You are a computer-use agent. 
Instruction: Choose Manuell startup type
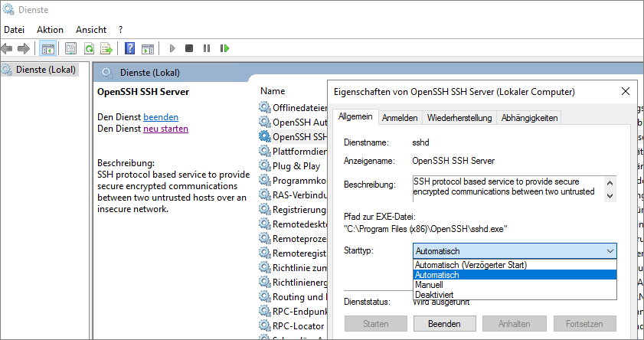515,285
